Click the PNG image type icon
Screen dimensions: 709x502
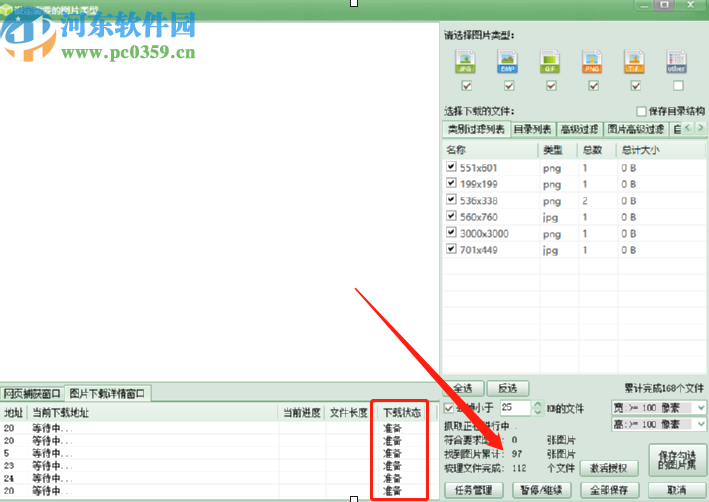click(x=592, y=62)
